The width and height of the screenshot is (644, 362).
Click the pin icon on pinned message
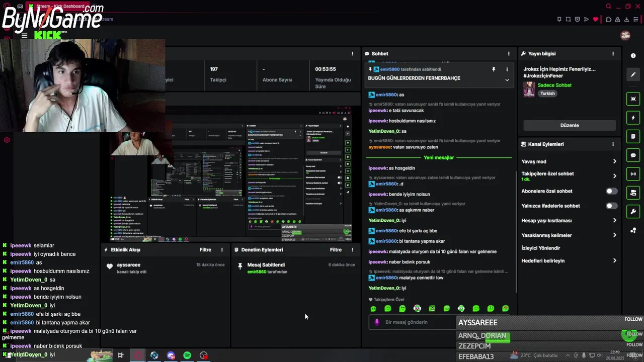click(494, 69)
